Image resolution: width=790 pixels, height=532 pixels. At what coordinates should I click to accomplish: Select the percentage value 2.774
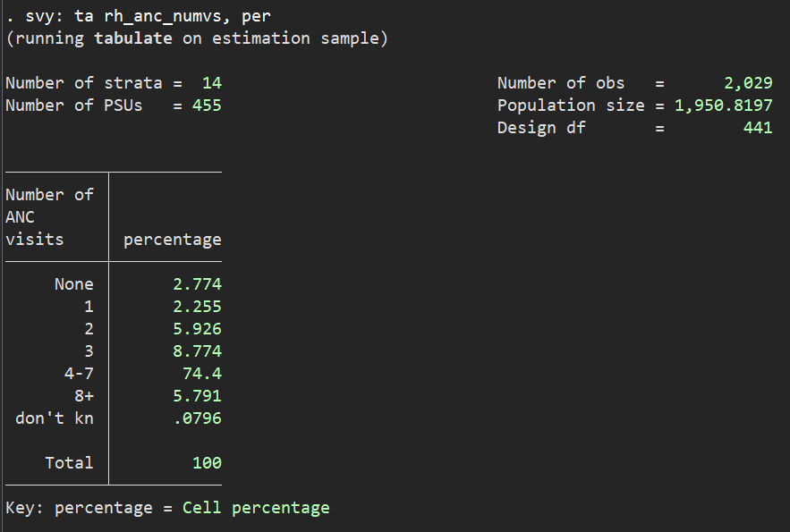197,284
